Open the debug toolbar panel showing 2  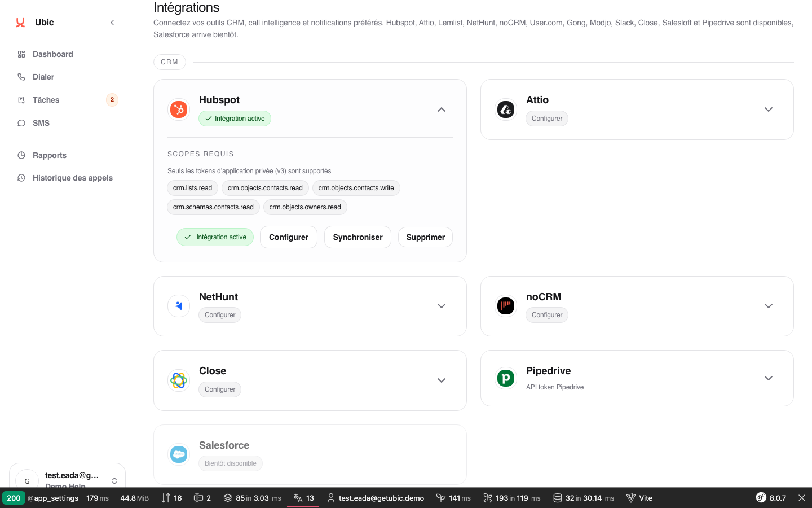(202, 498)
